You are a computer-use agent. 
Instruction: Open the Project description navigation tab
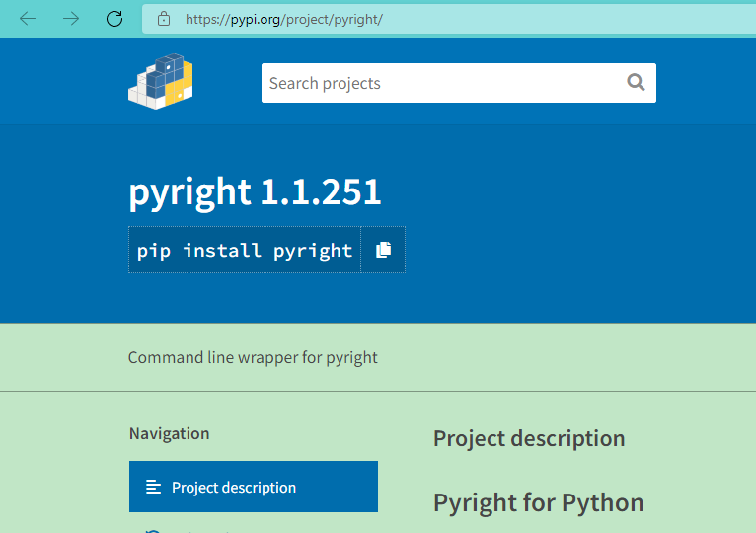click(x=253, y=487)
